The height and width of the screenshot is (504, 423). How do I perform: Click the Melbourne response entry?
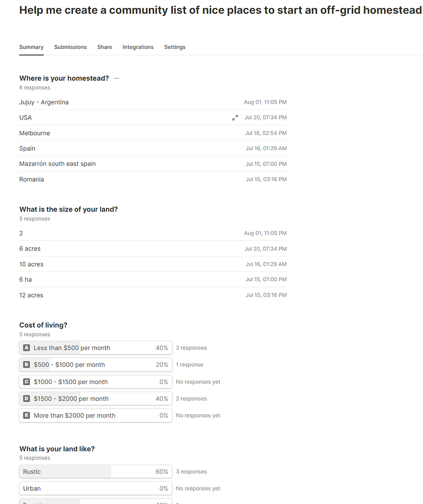(x=35, y=133)
